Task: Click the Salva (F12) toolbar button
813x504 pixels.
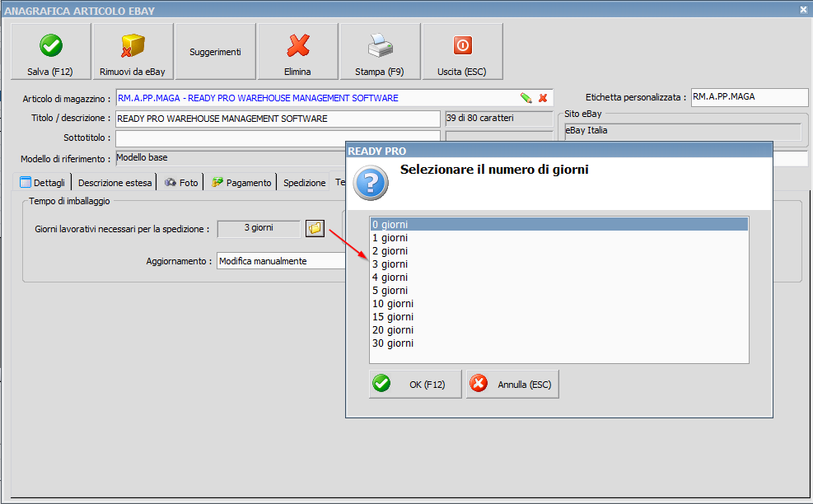Action: tap(51, 51)
